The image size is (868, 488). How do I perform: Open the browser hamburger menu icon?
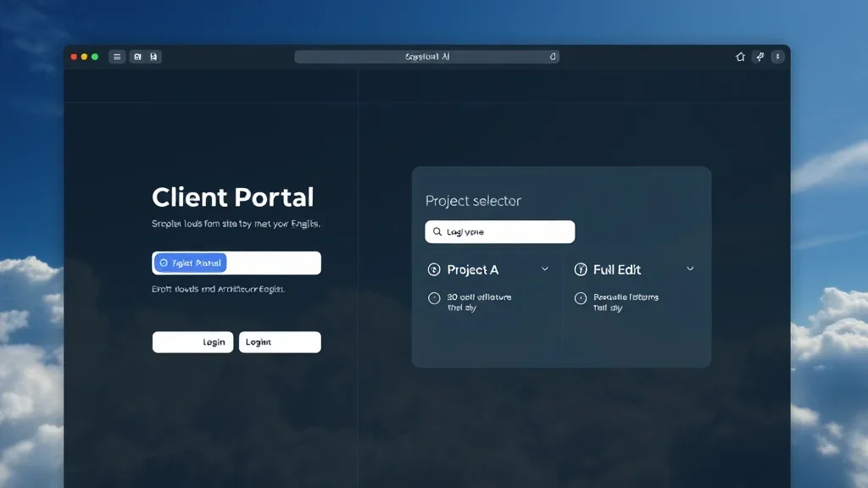[116, 56]
